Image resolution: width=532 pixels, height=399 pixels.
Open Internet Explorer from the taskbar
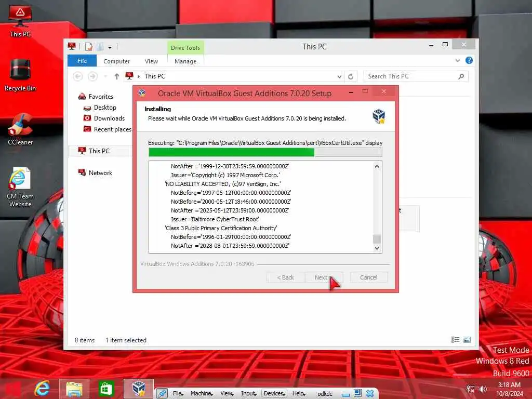pos(42,389)
